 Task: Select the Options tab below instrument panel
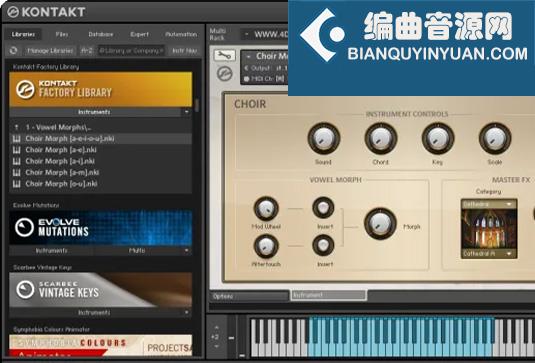249,296
